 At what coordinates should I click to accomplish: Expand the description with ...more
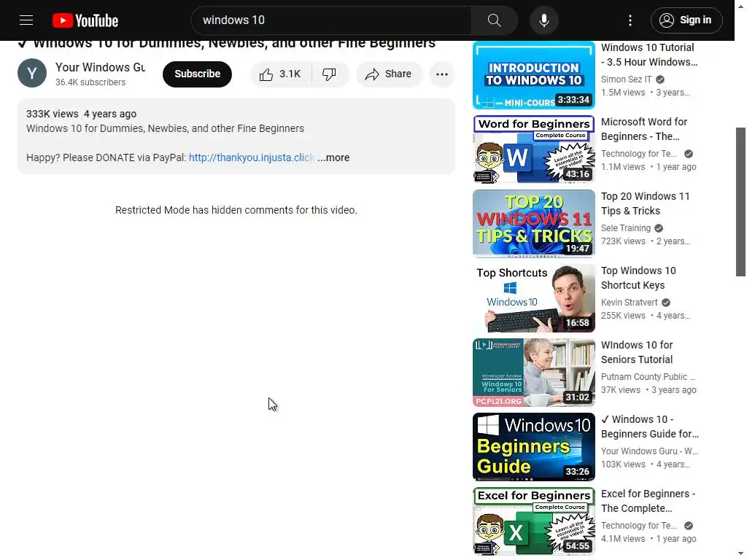pyautogui.click(x=333, y=157)
